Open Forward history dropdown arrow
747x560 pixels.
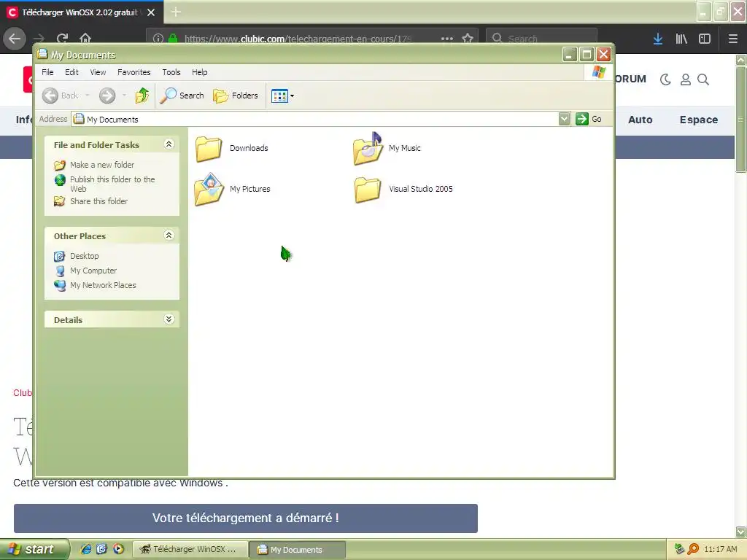124,96
